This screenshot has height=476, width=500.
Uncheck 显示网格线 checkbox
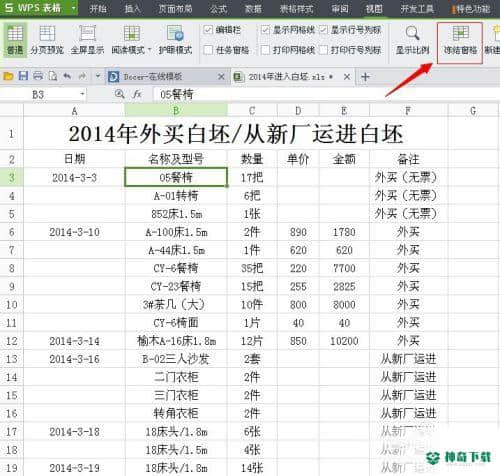(x=265, y=30)
